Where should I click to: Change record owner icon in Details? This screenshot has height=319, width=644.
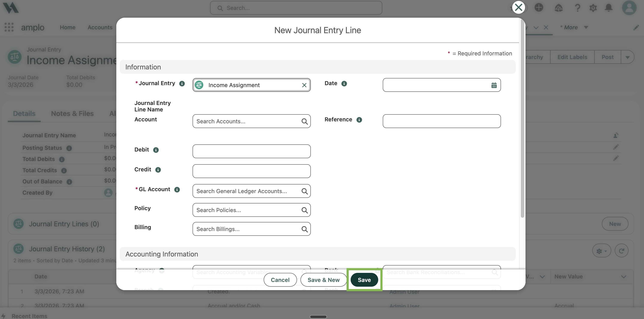click(616, 136)
